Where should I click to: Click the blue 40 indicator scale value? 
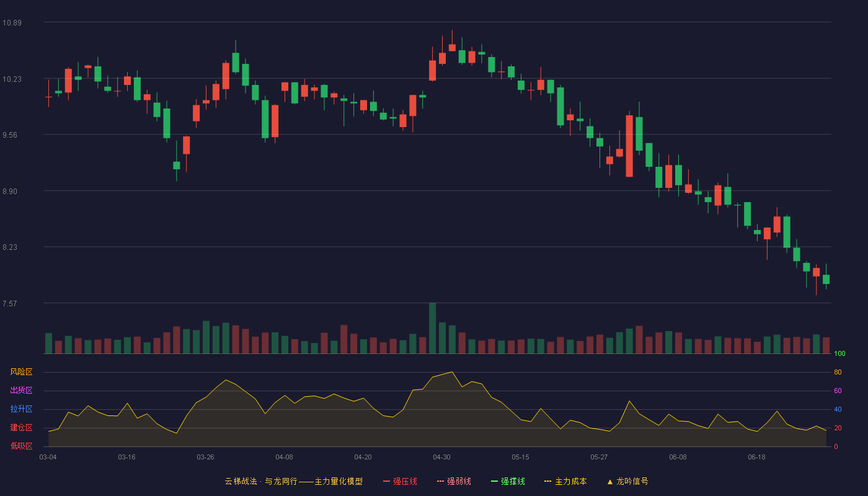[x=838, y=409]
